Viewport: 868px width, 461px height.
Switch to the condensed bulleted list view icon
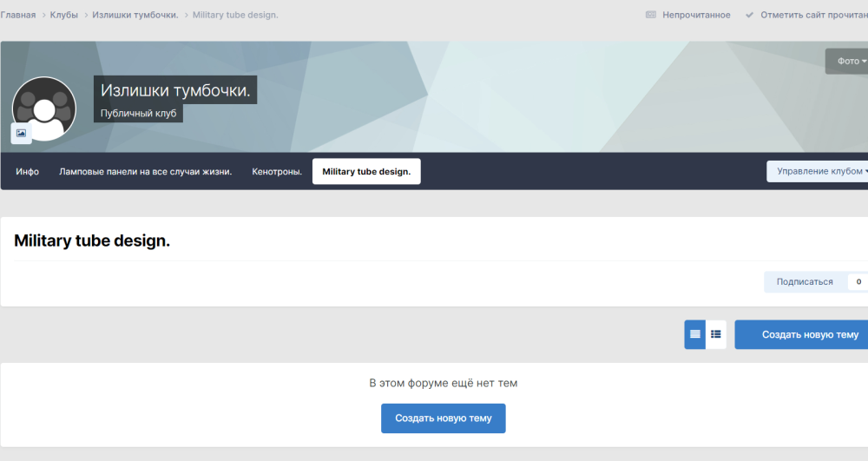pos(716,334)
